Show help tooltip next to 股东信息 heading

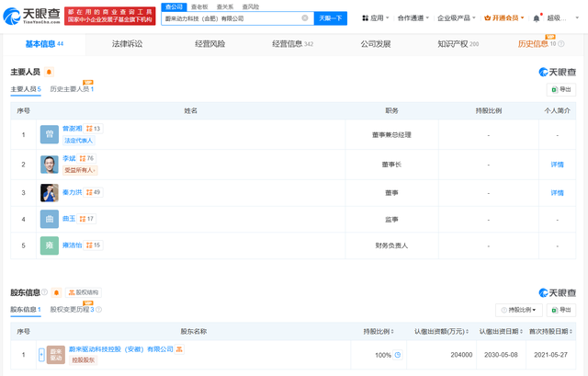pos(45,292)
